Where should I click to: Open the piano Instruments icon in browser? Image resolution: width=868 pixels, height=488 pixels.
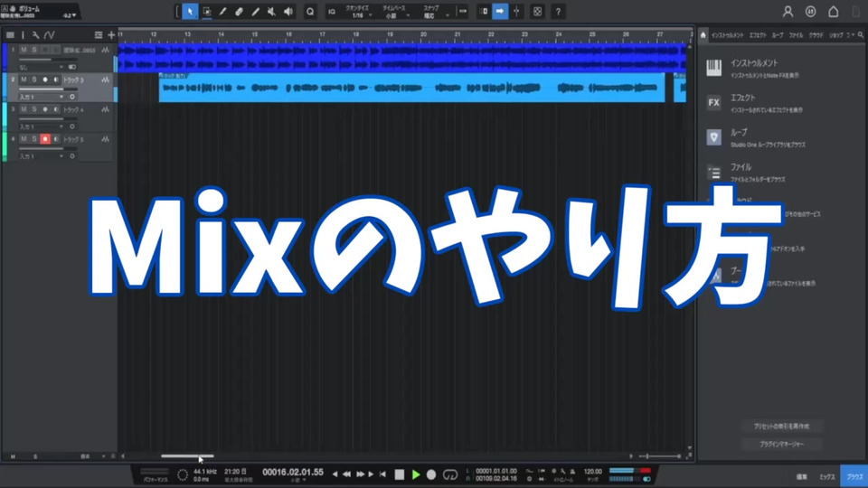point(714,68)
